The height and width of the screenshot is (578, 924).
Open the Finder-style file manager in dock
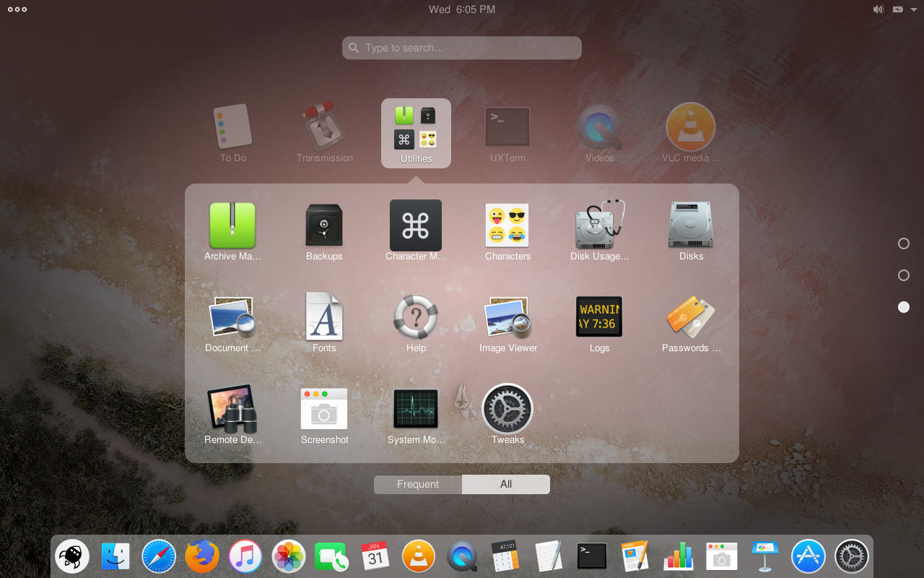pyautogui.click(x=115, y=557)
